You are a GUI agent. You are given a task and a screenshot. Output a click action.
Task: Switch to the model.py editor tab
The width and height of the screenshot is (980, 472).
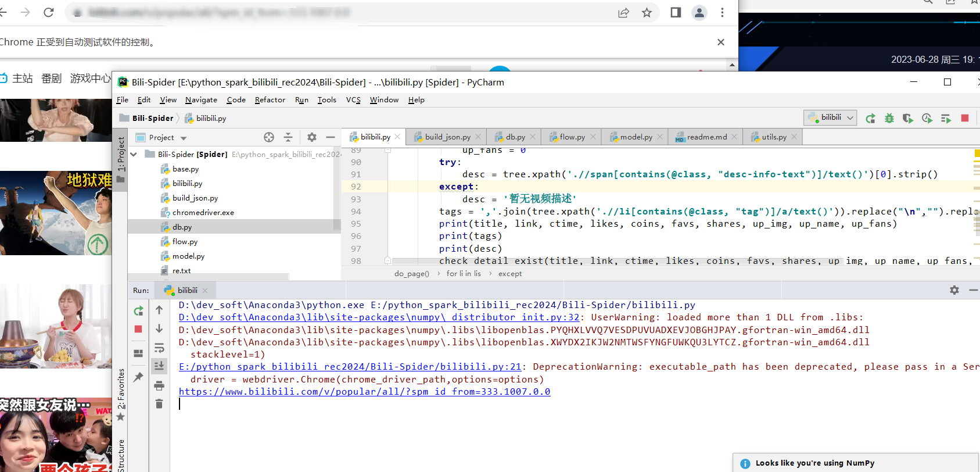(636, 137)
